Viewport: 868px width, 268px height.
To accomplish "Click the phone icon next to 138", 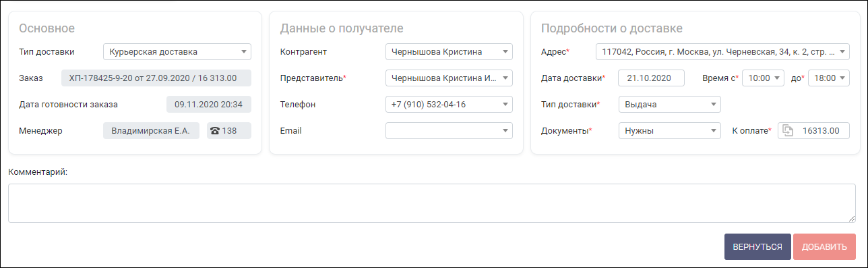I will 215,131.
